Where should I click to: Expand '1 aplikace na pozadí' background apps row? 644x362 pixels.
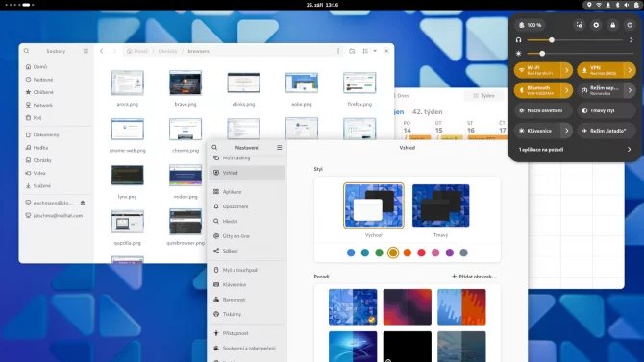click(575, 150)
